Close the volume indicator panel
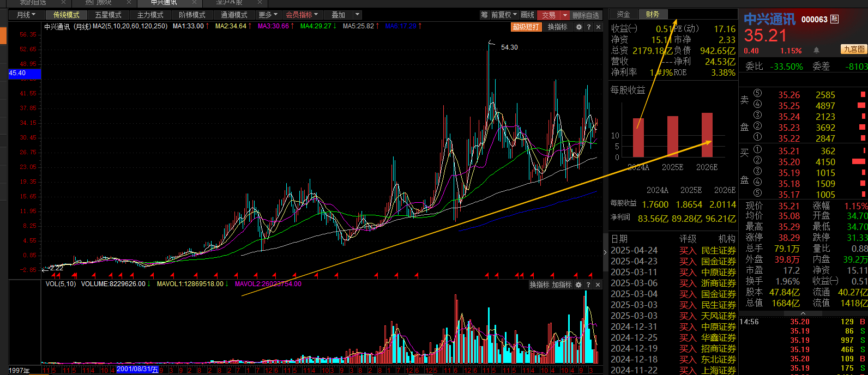This screenshot has width=868, height=375. coord(598,285)
